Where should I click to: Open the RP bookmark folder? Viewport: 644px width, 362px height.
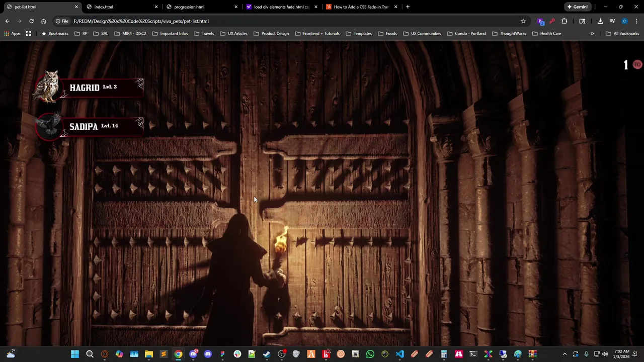(x=80, y=34)
